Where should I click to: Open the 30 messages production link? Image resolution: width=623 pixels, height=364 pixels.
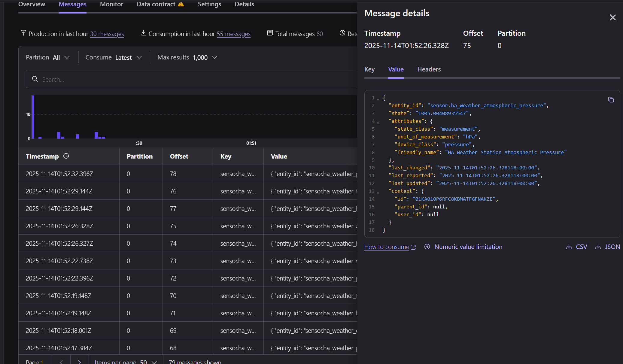[x=107, y=34]
